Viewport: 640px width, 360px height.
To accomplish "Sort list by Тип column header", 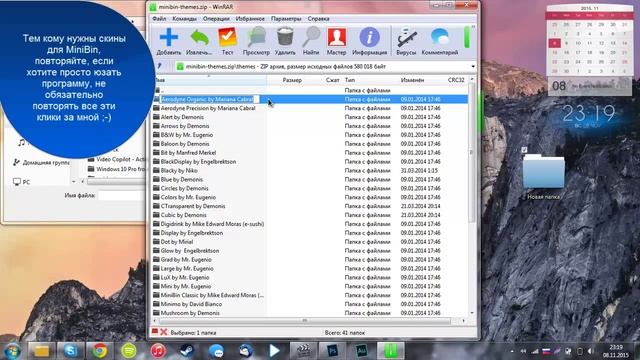I will click(x=350, y=80).
